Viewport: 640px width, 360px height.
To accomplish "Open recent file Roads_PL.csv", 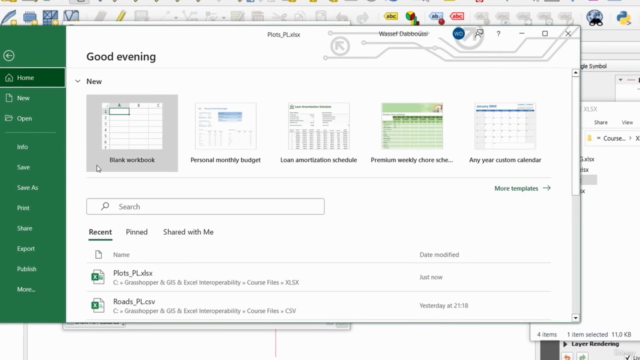I will [x=318, y=306].
